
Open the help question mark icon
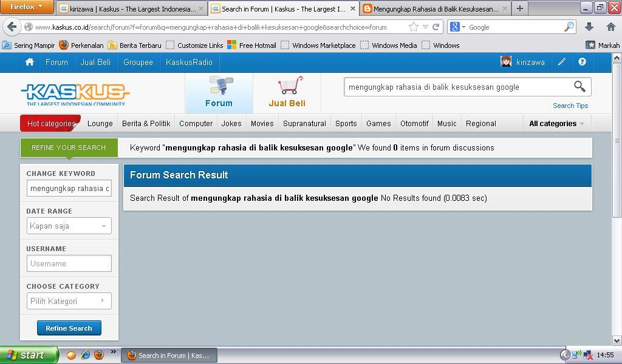pyautogui.click(x=582, y=62)
